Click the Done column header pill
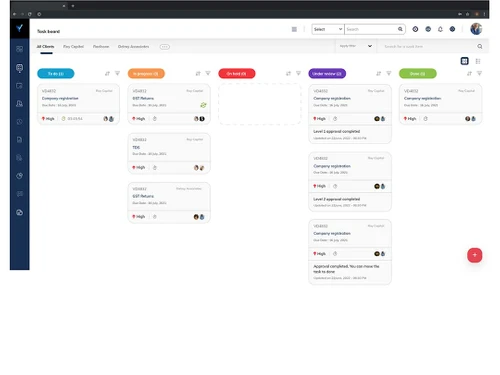The width and height of the screenshot is (500, 375). tap(418, 74)
